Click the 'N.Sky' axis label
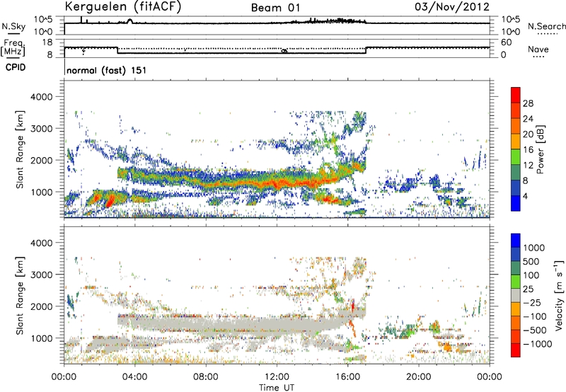Image resolution: width=566 pixels, height=392 pixels. pyautogui.click(x=13, y=26)
